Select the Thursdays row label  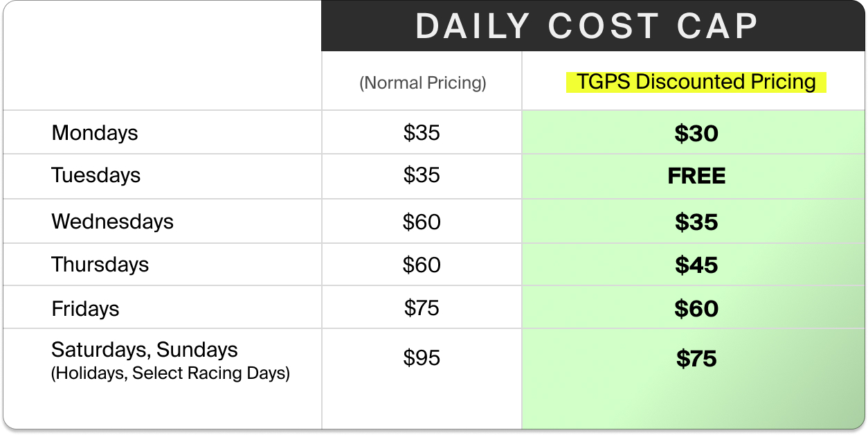pyautogui.click(x=100, y=265)
